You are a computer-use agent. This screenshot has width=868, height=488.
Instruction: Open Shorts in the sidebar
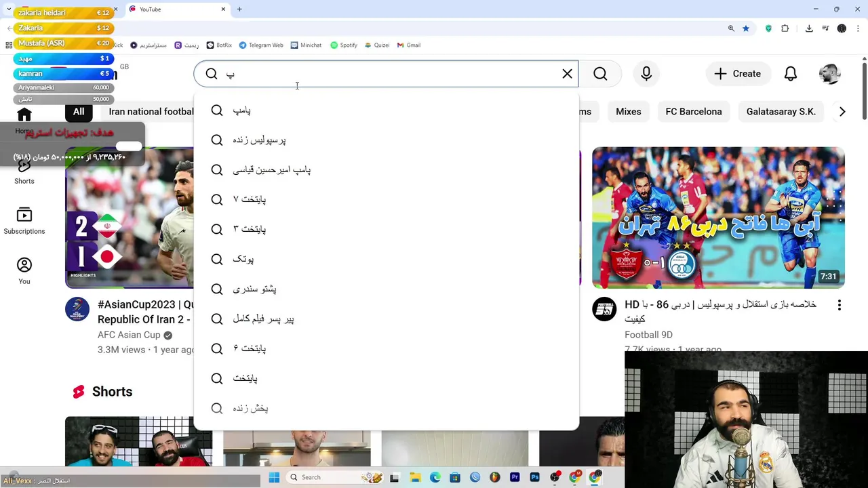pyautogui.click(x=24, y=171)
